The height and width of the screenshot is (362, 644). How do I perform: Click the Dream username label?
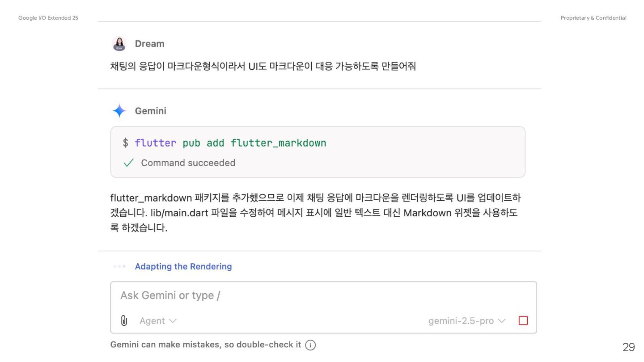coord(150,44)
